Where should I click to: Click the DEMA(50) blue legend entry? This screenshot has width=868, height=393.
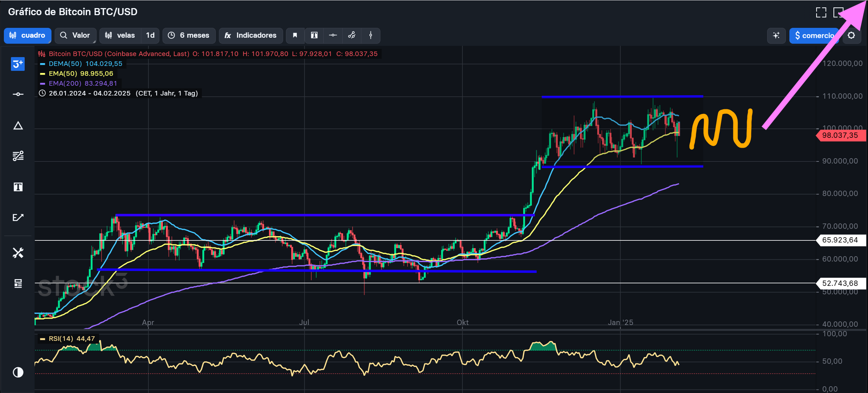pos(81,64)
